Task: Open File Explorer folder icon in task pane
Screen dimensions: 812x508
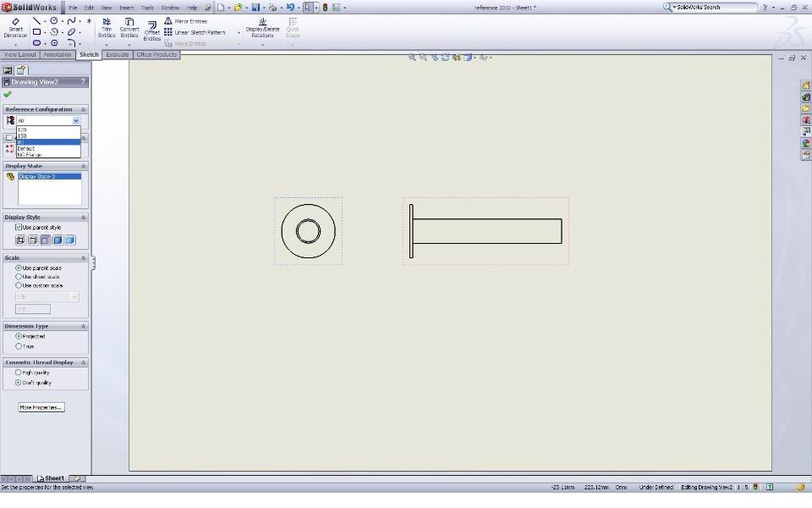Action: pyautogui.click(x=806, y=108)
